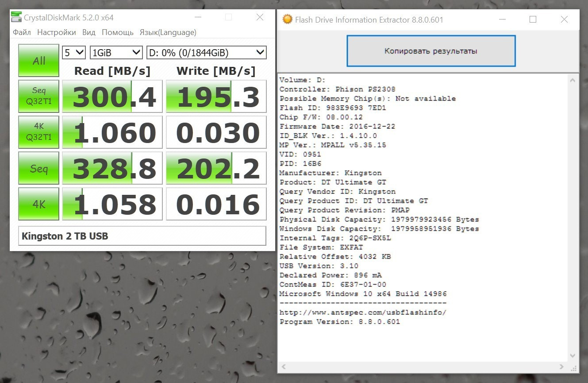The width and height of the screenshot is (588, 383).
Task: Click the antspec.com usbflashinfo URL text
Action: tap(363, 313)
